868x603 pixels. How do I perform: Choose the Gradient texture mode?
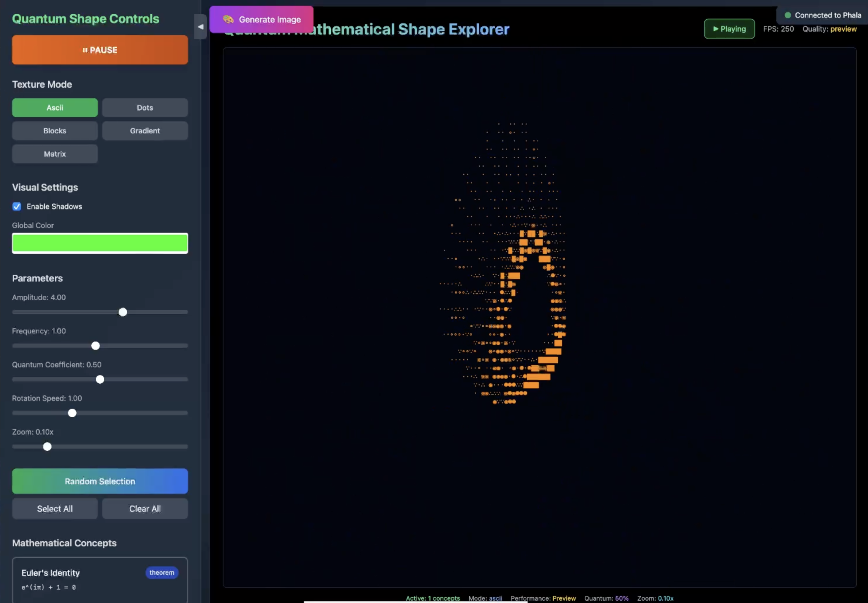point(145,131)
